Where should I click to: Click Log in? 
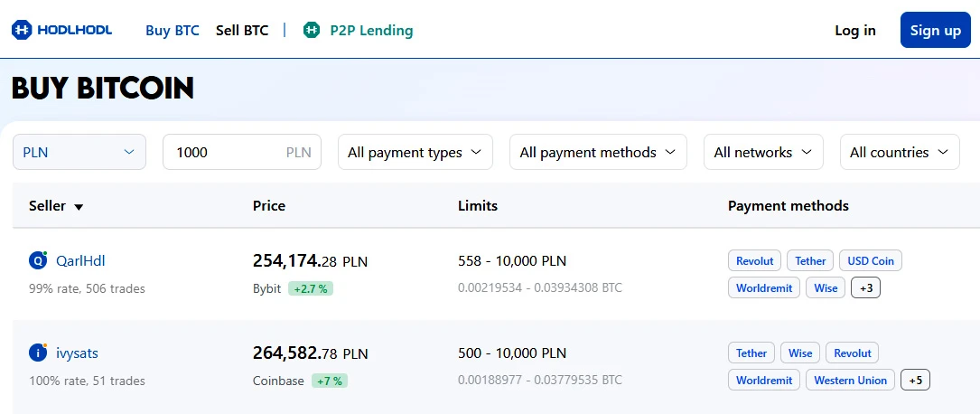pyautogui.click(x=855, y=30)
